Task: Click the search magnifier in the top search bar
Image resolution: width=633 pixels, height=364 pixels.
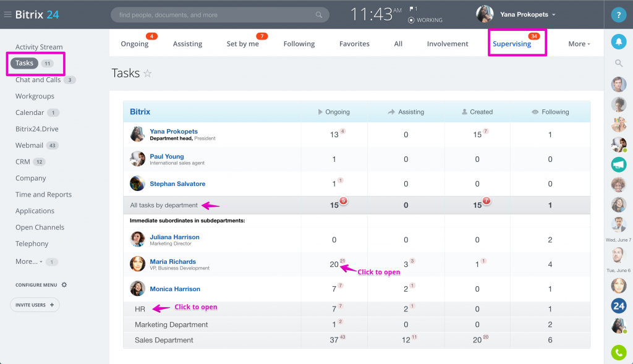Action: click(319, 15)
